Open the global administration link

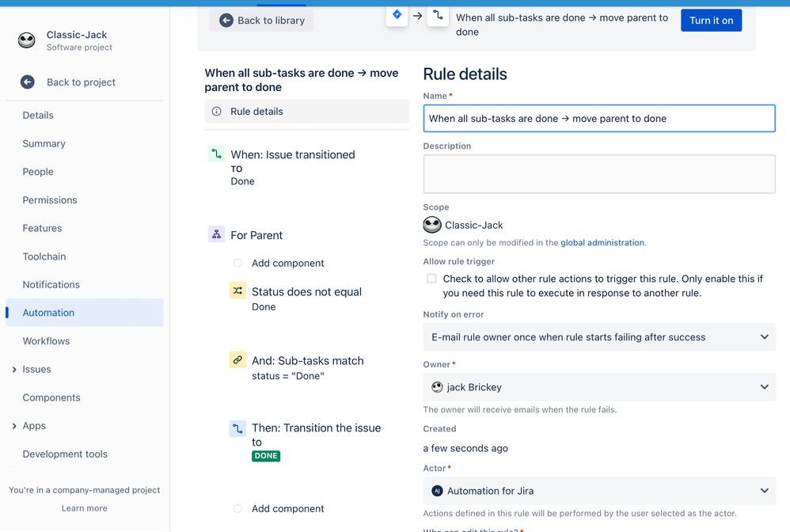click(x=602, y=242)
